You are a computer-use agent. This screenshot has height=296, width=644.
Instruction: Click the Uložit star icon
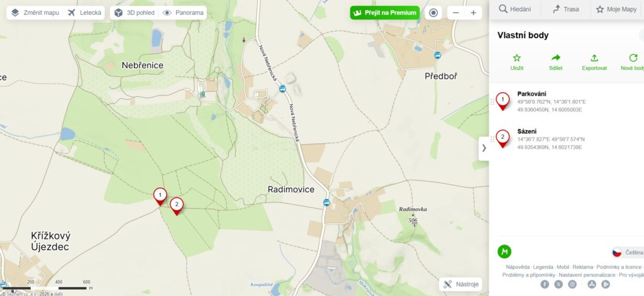[x=517, y=58]
